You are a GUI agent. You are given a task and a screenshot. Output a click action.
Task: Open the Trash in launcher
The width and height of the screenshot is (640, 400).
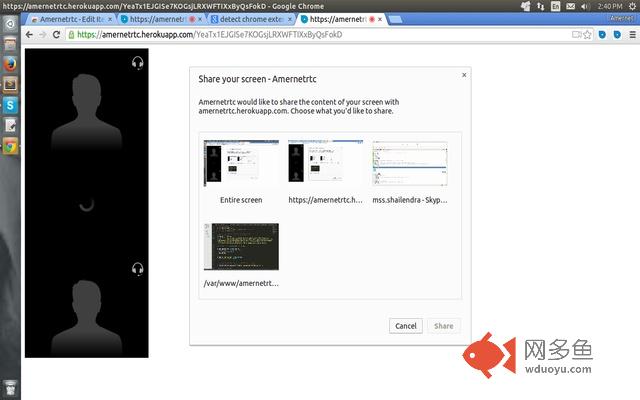pos(10,387)
